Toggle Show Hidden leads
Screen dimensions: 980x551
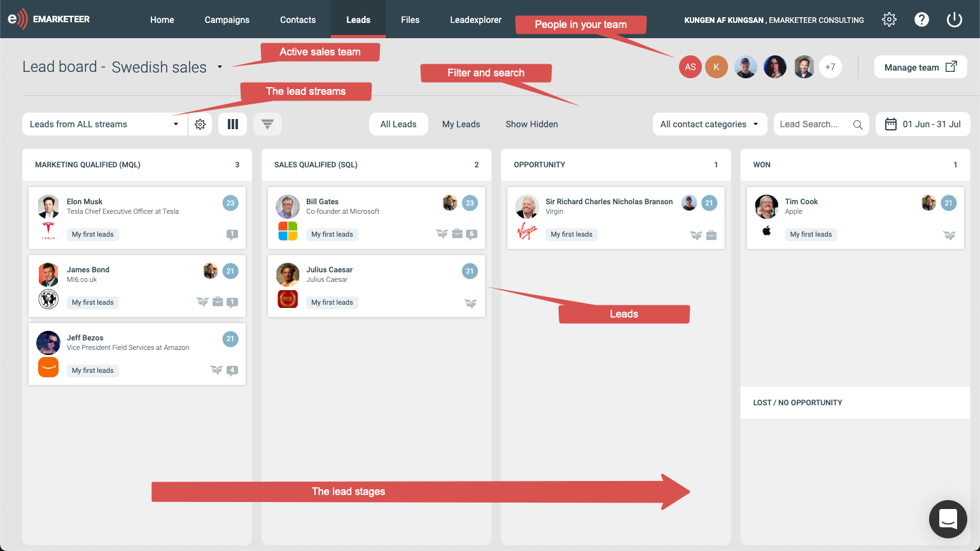(532, 124)
